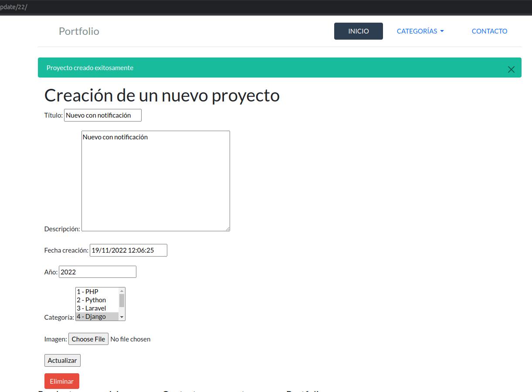
Task: Go to INICIO in the navbar
Action: (x=358, y=31)
